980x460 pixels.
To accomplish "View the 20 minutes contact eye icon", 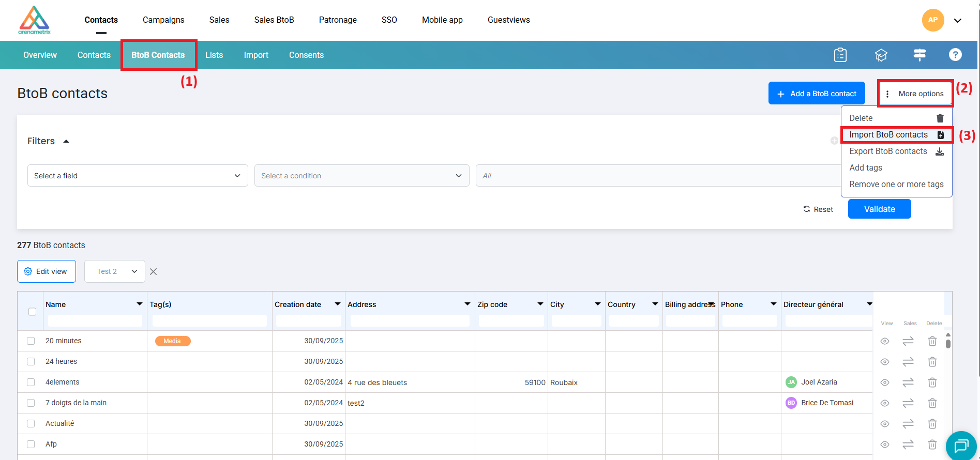I will pos(885,341).
